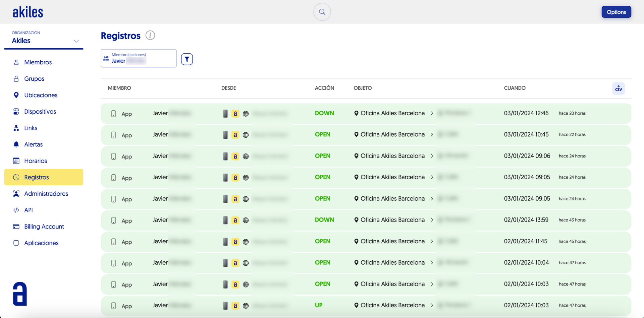Expand the Akiles organization dropdown

(76, 41)
